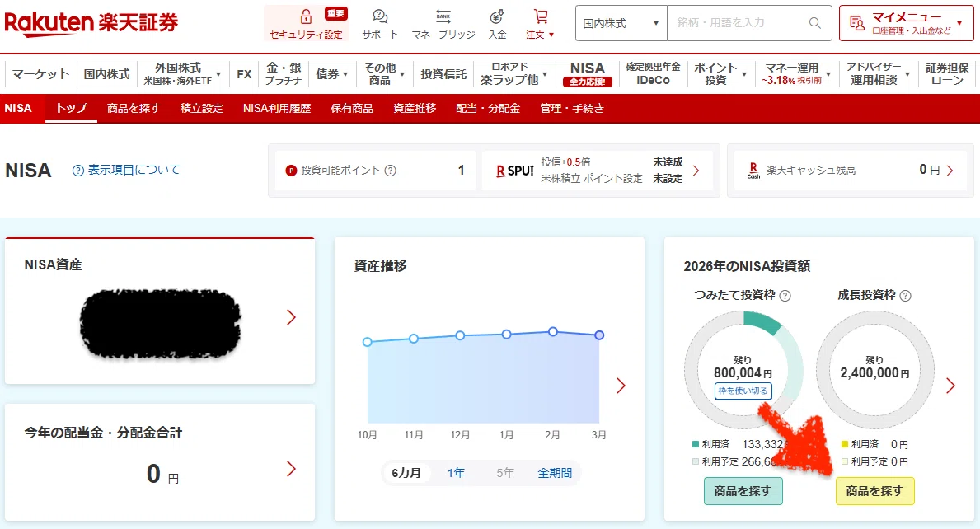Open the NISA 全力応援 menu item
Screen dimensions: 980x529
[x=587, y=73]
